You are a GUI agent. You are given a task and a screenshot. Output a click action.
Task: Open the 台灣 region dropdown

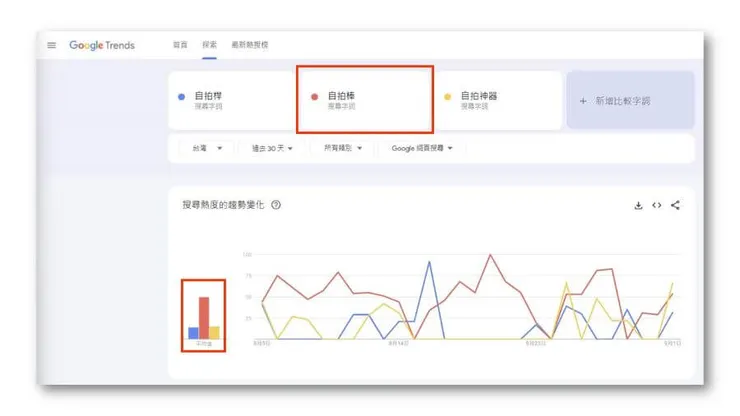pos(207,148)
